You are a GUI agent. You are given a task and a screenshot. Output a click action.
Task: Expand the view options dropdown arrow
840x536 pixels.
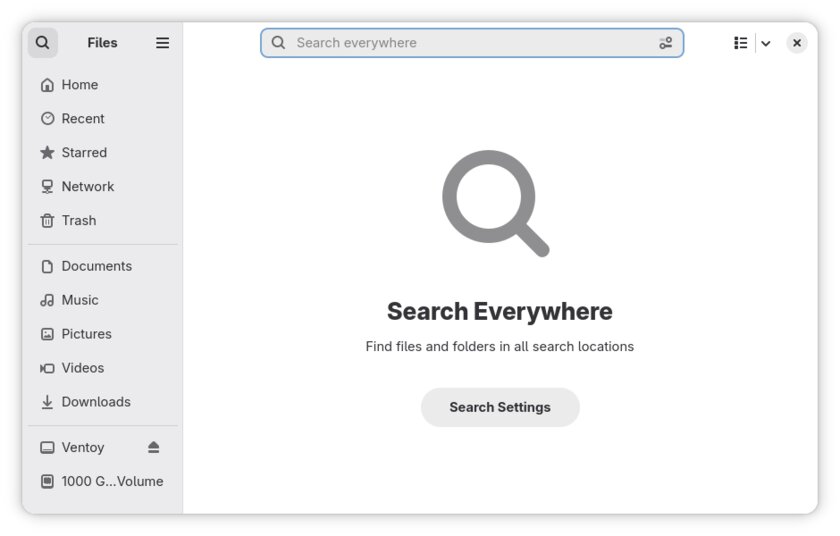tap(765, 43)
